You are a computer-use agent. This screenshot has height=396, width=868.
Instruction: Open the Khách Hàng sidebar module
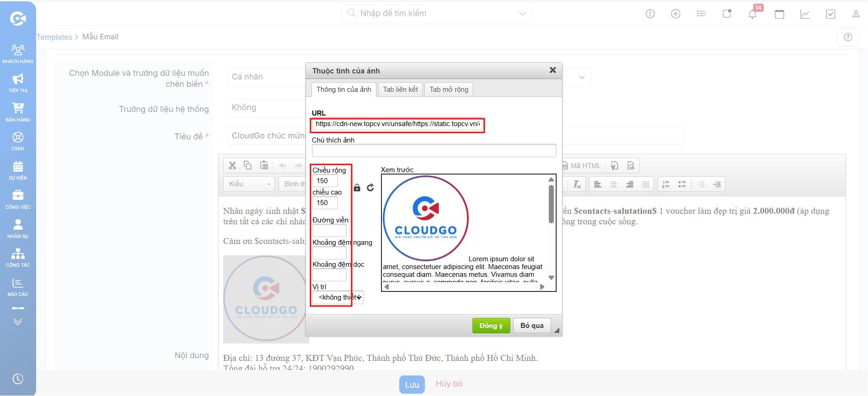(x=18, y=54)
